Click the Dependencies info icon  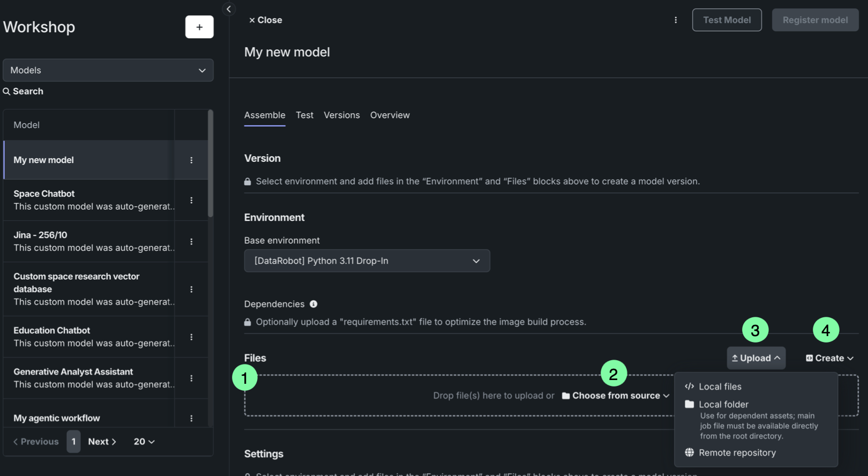[x=313, y=304]
